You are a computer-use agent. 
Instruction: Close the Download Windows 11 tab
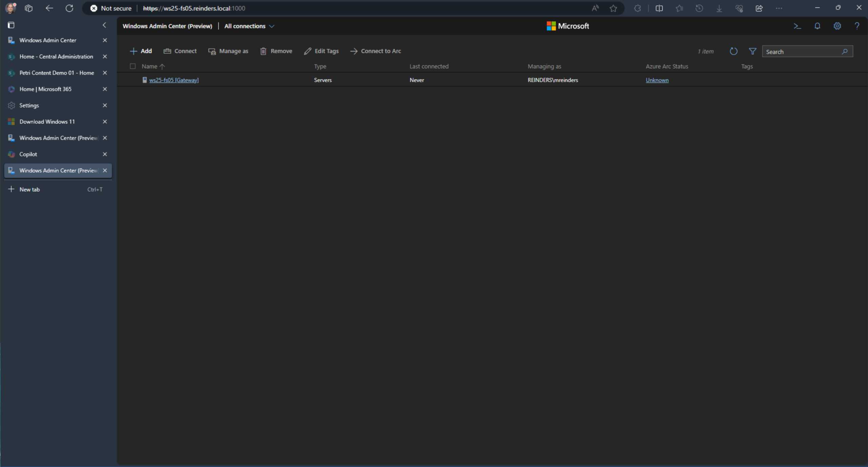[105, 122]
